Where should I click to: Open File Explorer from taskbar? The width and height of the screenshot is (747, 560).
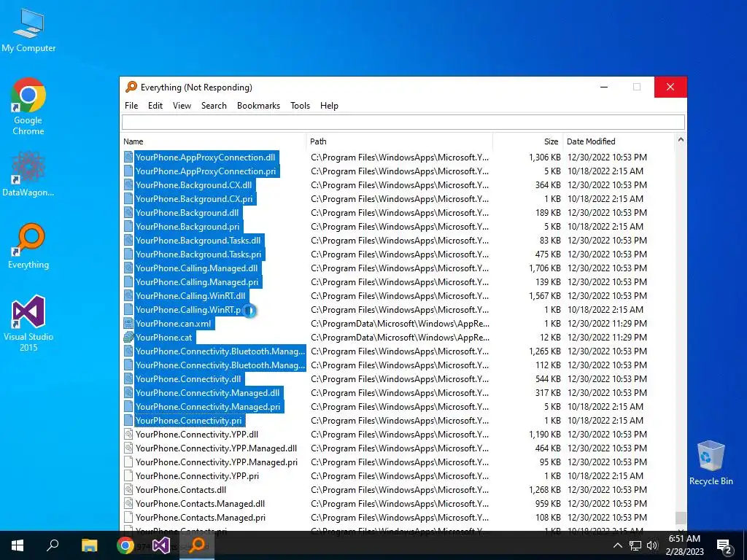click(x=89, y=545)
